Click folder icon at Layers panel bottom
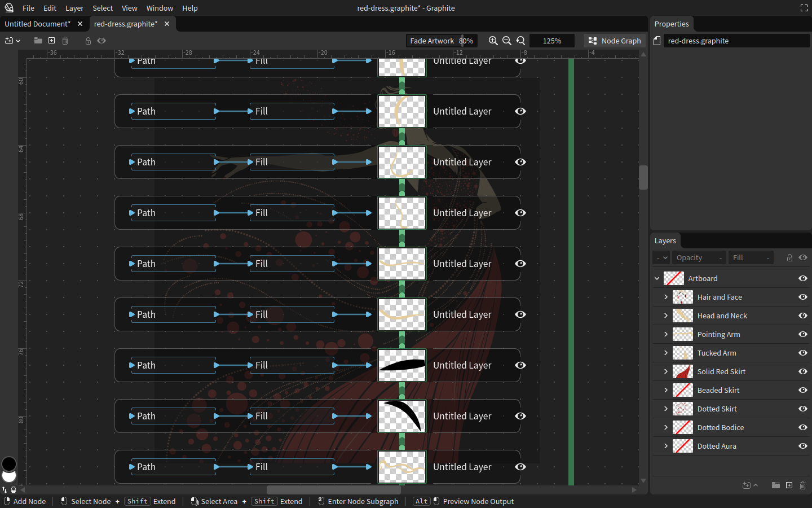 [x=776, y=485]
